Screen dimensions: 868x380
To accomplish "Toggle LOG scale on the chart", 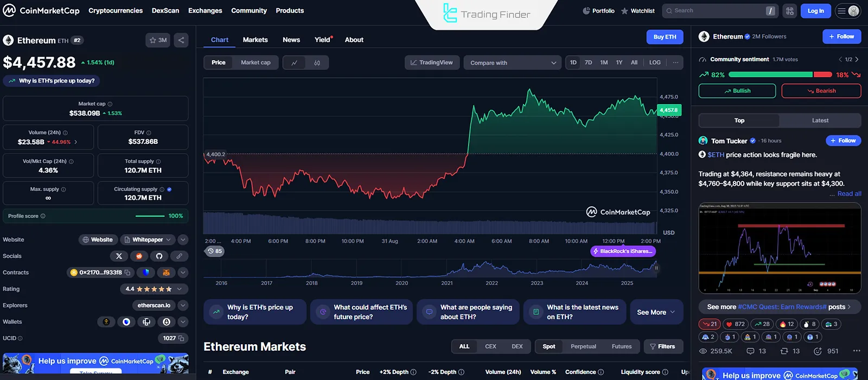I will 655,62.
